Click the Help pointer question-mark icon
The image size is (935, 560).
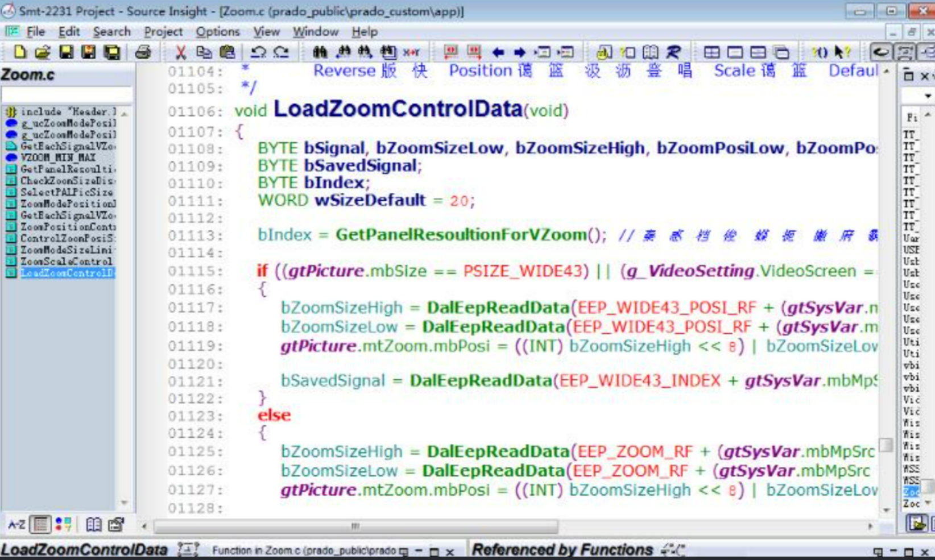pyautogui.click(x=842, y=52)
